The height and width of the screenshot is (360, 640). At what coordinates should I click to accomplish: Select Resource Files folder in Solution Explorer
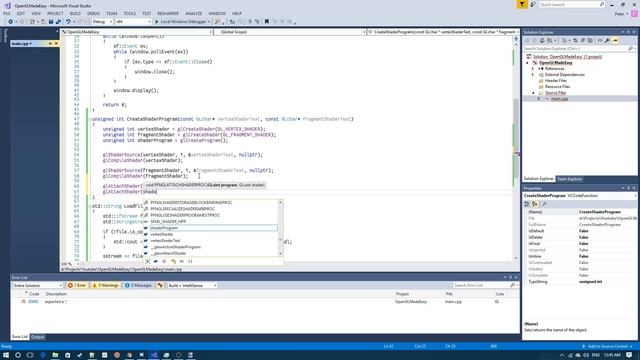click(x=557, y=87)
